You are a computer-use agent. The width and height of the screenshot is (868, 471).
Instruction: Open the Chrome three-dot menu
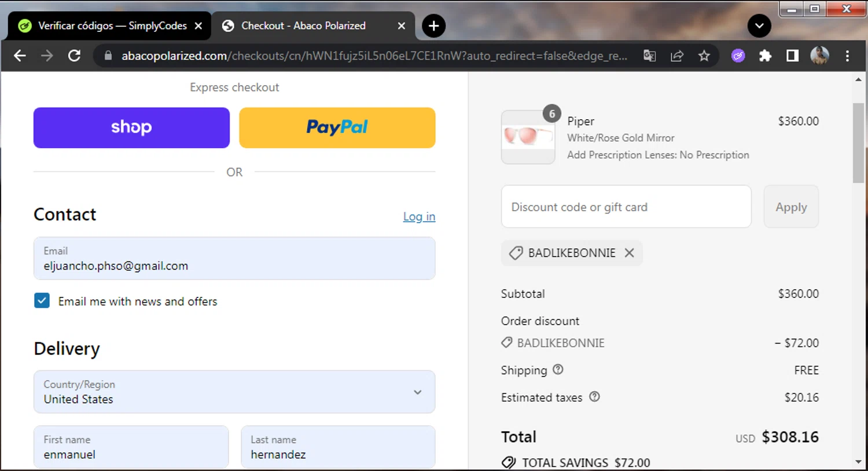pos(847,56)
